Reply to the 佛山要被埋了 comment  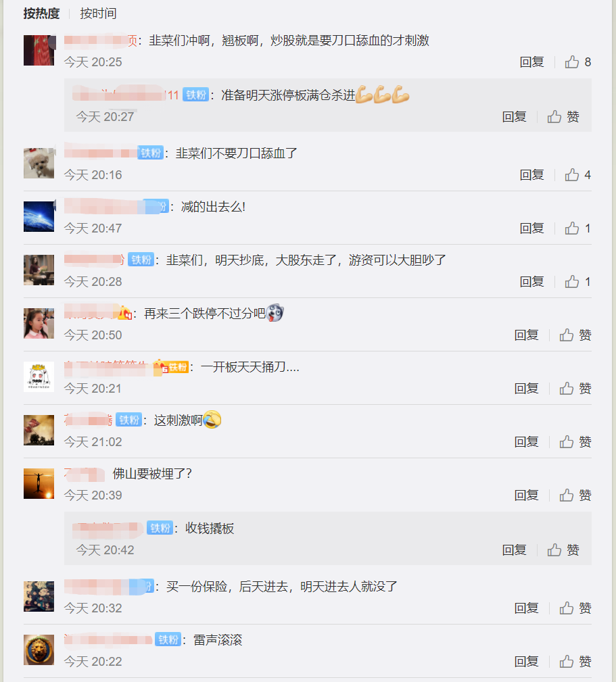(x=526, y=495)
